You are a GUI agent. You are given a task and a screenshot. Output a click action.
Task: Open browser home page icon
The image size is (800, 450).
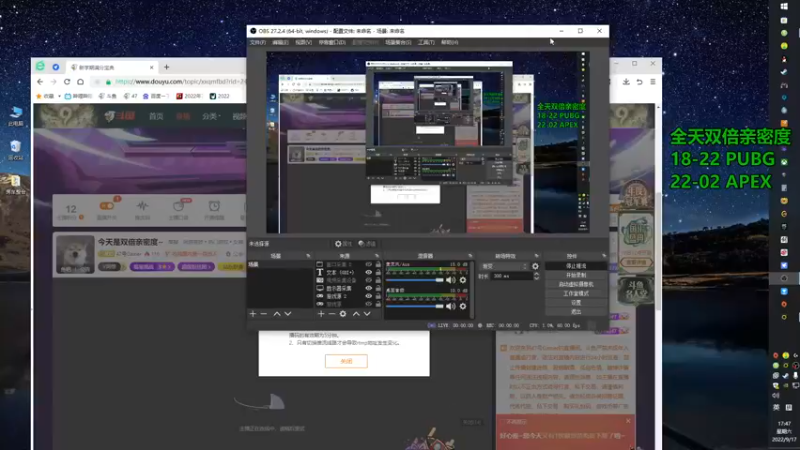80,82
